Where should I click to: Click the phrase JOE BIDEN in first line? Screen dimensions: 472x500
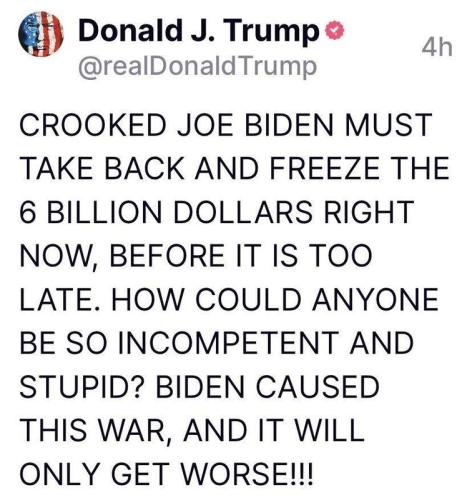tap(255, 125)
